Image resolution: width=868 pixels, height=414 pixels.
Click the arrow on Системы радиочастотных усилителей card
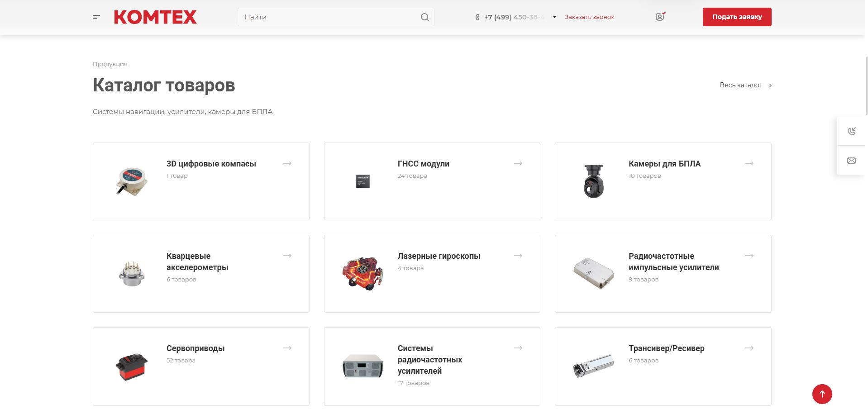(x=518, y=348)
